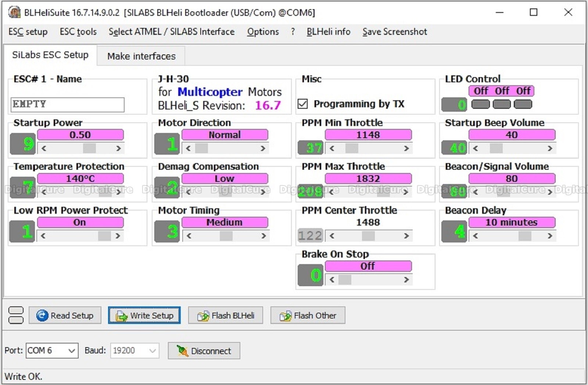Click the Disconnect button
Viewport: 588px width, 385px height.
coord(204,351)
